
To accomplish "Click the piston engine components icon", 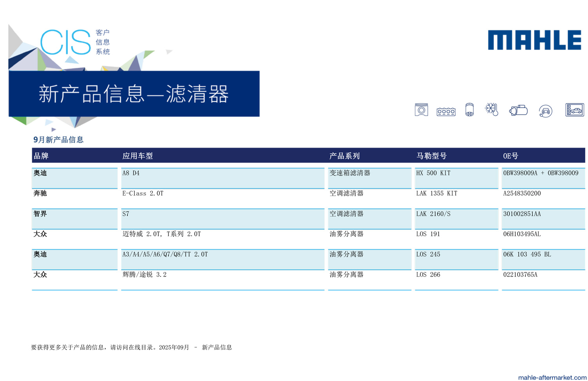I will tap(421, 110).
